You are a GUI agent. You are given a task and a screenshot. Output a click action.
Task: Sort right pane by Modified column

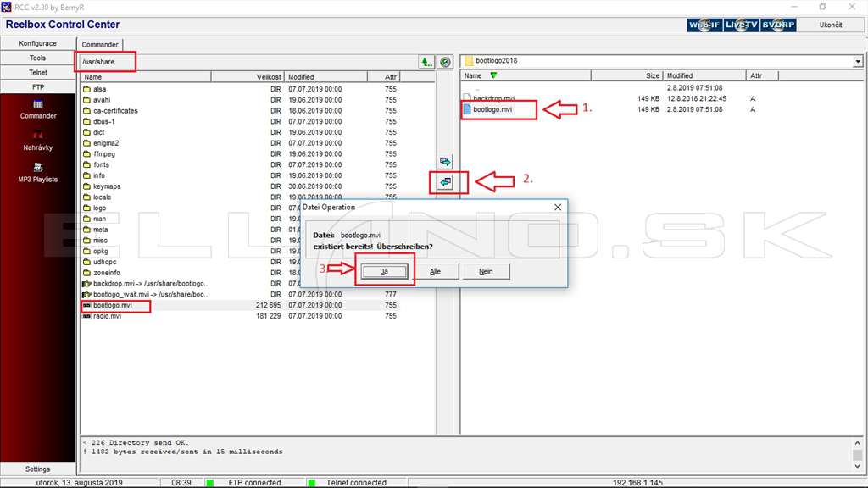[x=704, y=75]
